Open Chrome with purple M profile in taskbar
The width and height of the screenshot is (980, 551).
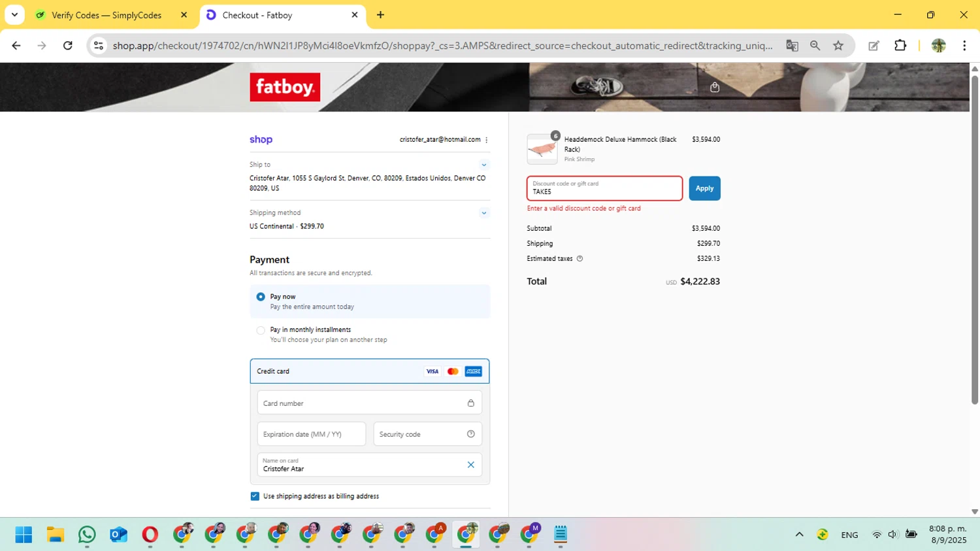click(x=530, y=534)
